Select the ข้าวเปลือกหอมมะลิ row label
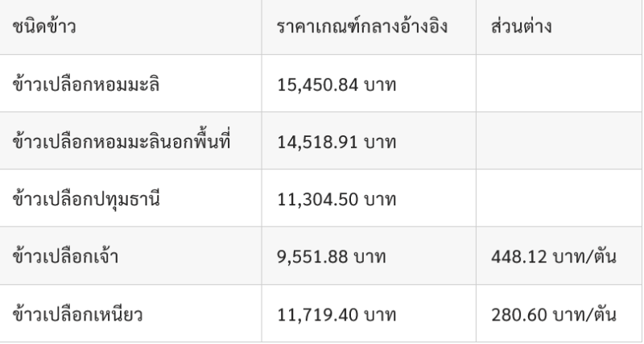The height and width of the screenshot is (344, 644). point(86,85)
